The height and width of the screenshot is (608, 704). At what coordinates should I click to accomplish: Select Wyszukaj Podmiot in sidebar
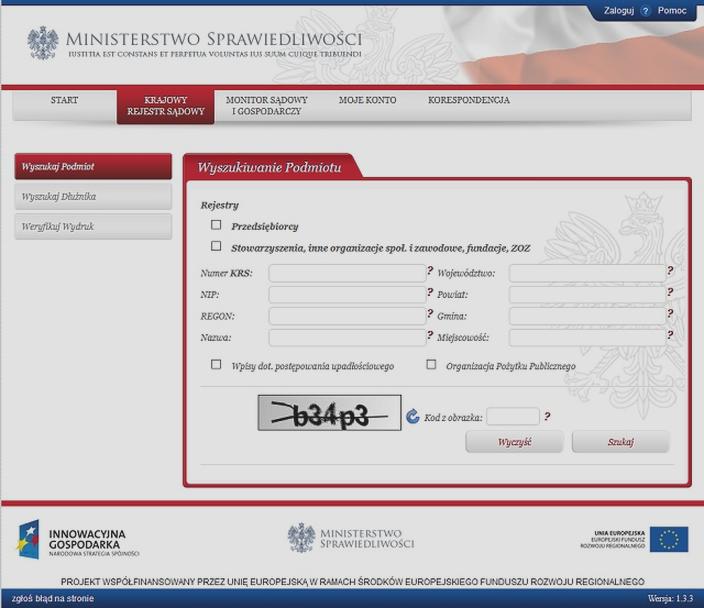click(x=93, y=167)
